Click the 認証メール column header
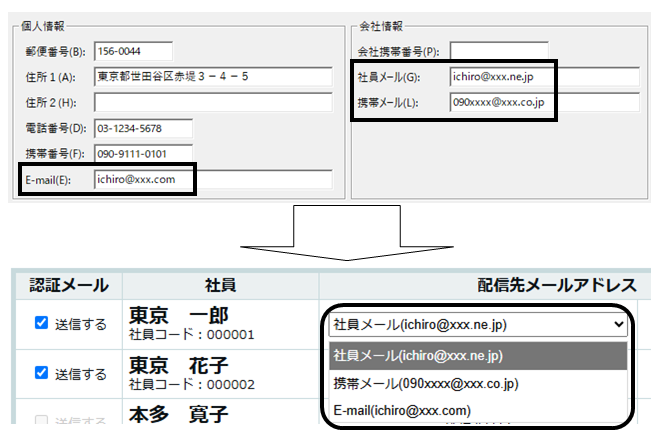Image resolution: width=658 pixels, height=435 pixels. click(x=69, y=285)
